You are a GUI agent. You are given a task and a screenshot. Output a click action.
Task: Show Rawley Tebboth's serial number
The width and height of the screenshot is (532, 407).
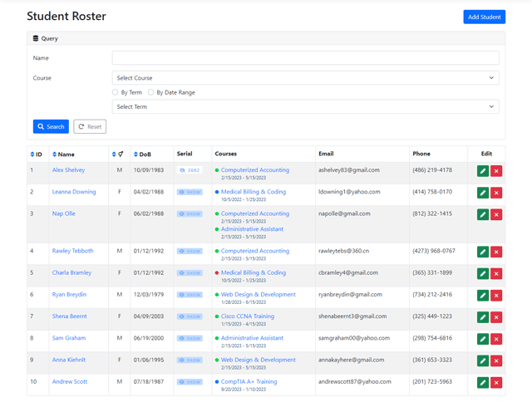pyautogui.click(x=190, y=251)
